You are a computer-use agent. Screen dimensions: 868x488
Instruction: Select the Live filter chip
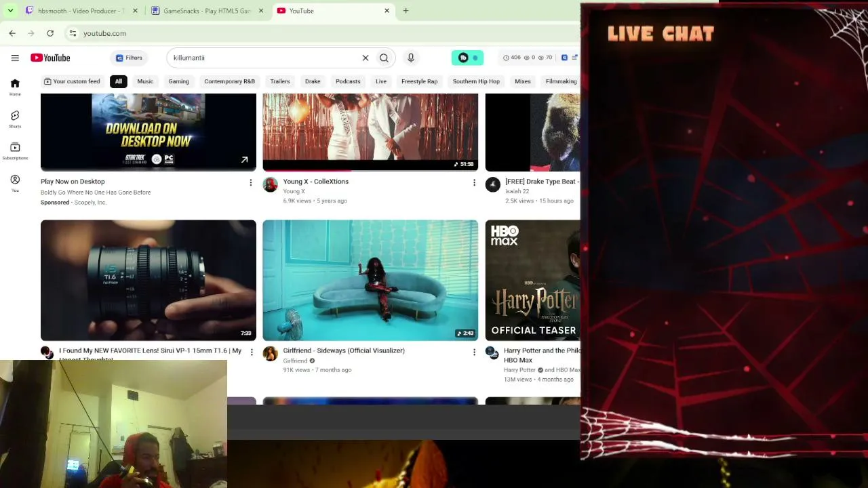pyautogui.click(x=381, y=81)
